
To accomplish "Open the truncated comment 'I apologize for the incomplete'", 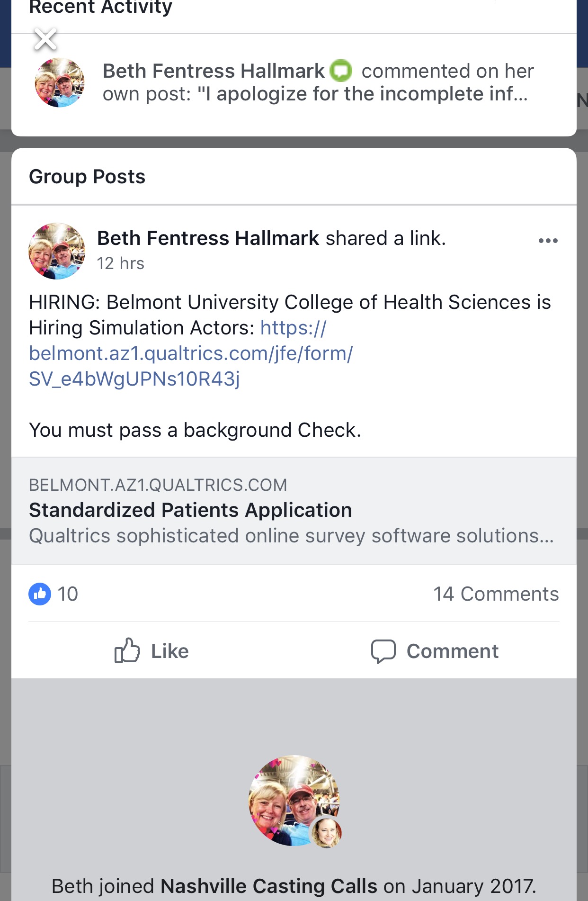I will pos(362,94).
